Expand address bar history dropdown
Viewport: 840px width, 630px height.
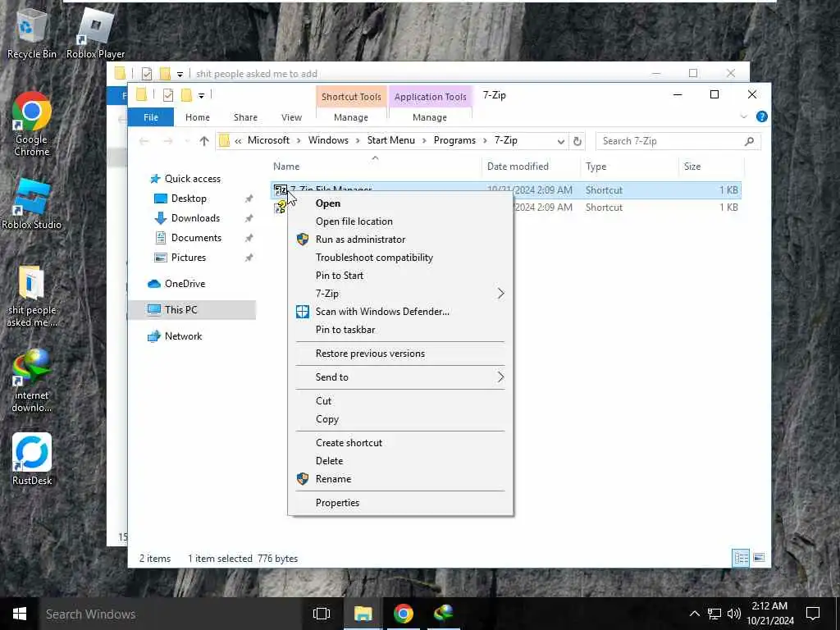[560, 141]
